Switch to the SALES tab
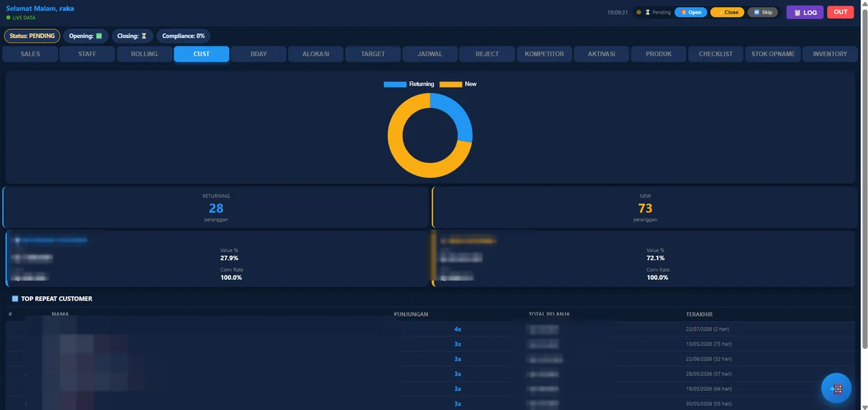This screenshot has width=868, height=410. pyautogui.click(x=31, y=54)
